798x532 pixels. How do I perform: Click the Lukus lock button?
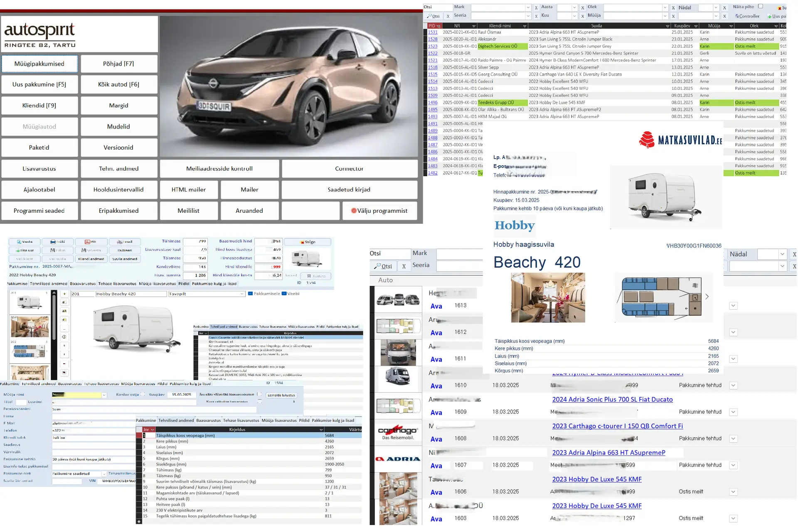(x=58, y=250)
